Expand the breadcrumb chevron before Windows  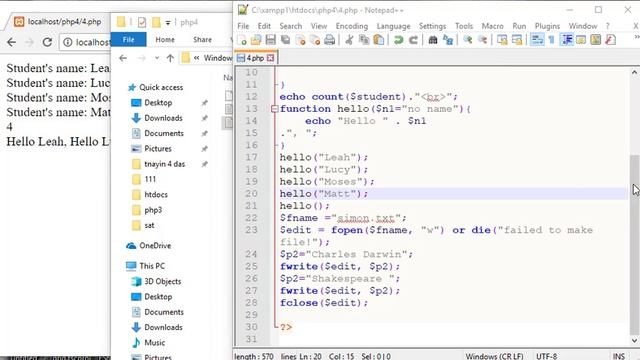[x=196, y=58]
